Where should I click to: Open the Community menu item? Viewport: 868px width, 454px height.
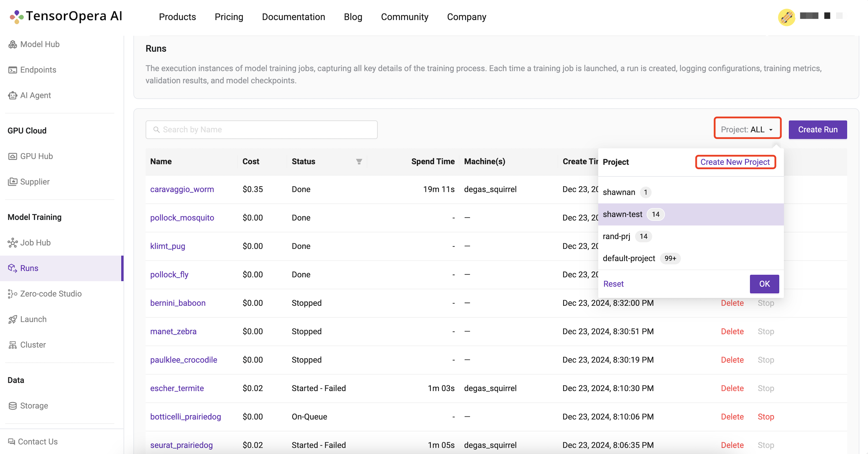(404, 17)
